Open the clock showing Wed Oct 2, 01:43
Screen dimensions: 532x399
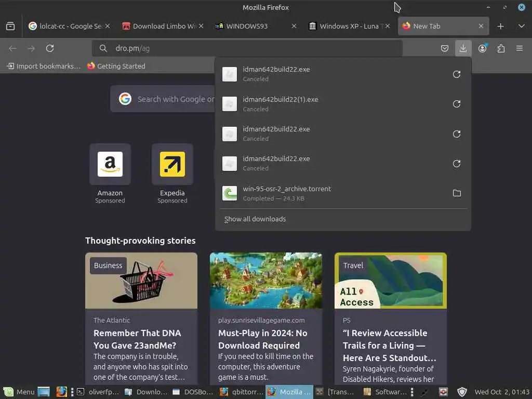click(502, 392)
